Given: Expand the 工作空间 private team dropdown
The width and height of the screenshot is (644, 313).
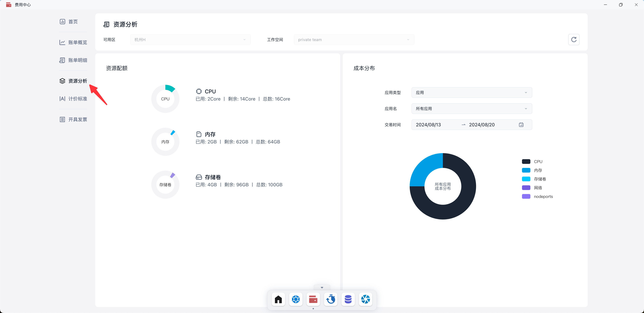Looking at the screenshot, I should 354,40.
